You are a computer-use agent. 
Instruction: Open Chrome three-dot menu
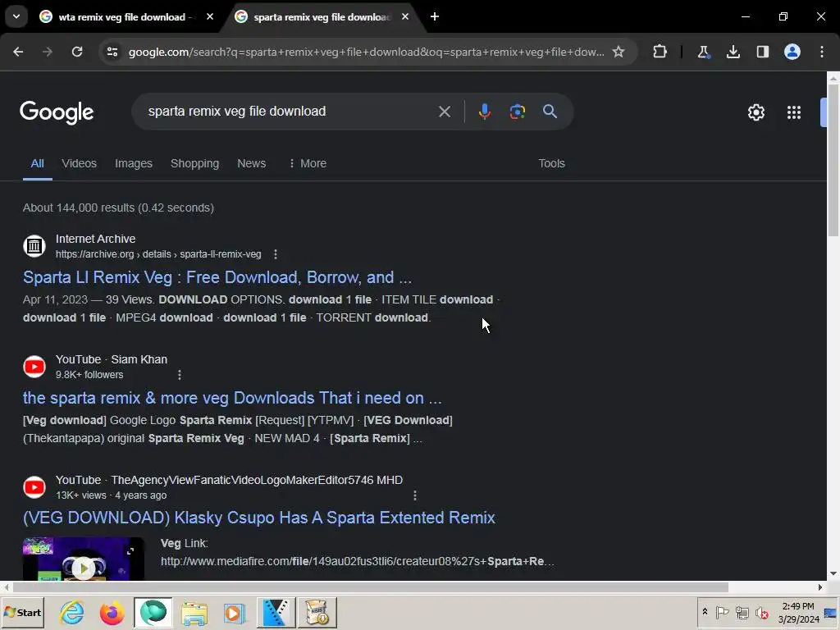[822, 52]
